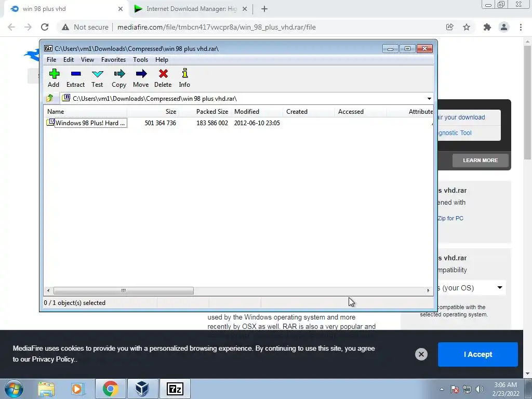This screenshot has width=532, height=399.
Task: Reload the MediaFire page
Action: coord(45,27)
